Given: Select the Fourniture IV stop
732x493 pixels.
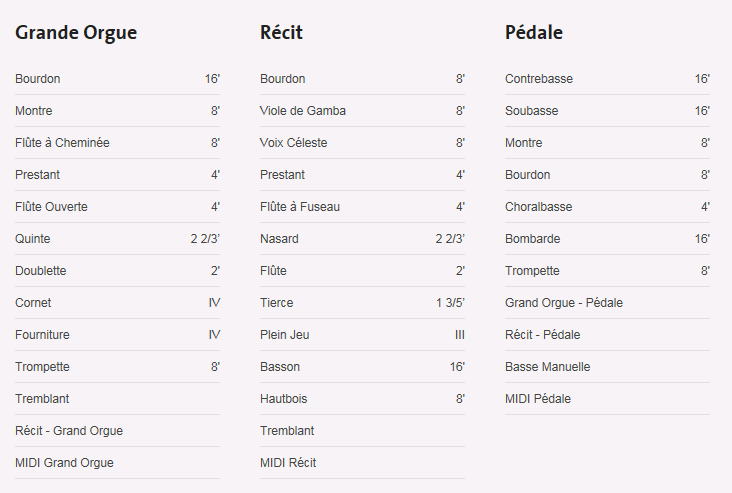Looking at the screenshot, I should (x=117, y=335).
